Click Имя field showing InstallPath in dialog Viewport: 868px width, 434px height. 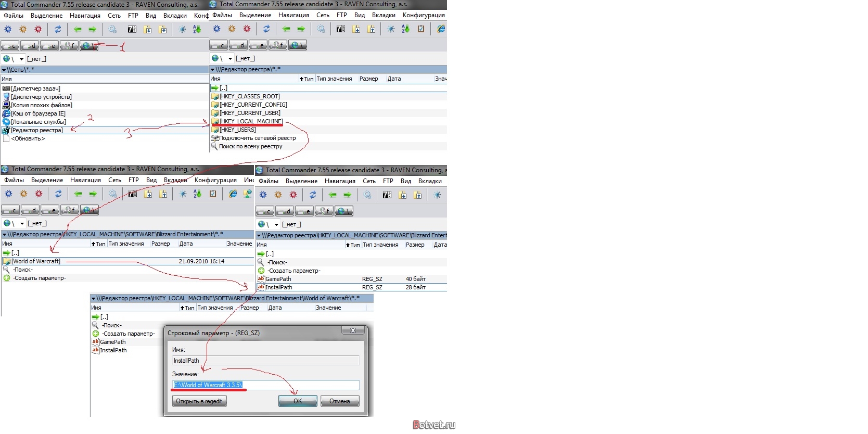[x=265, y=361]
